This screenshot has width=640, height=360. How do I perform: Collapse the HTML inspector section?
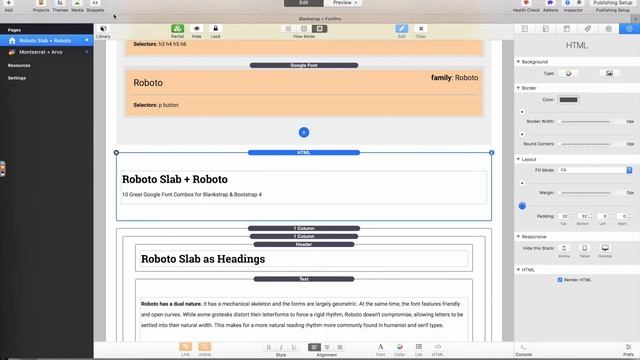518,269
